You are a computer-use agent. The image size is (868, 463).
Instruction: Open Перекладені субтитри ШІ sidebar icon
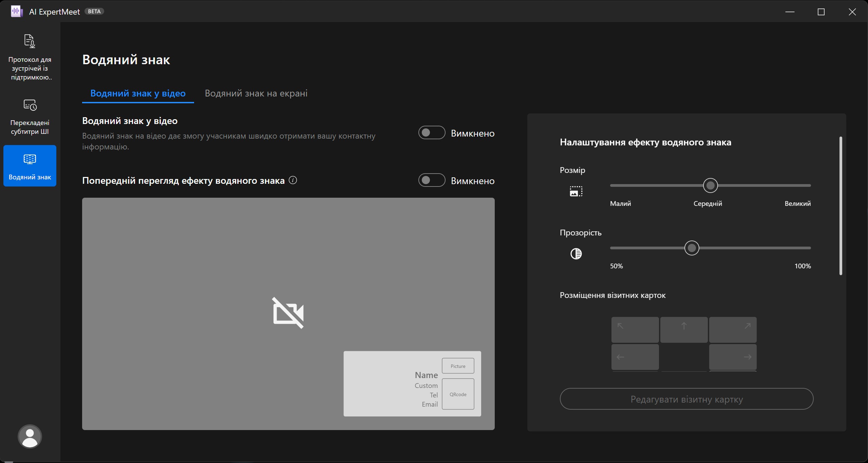(x=30, y=117)
